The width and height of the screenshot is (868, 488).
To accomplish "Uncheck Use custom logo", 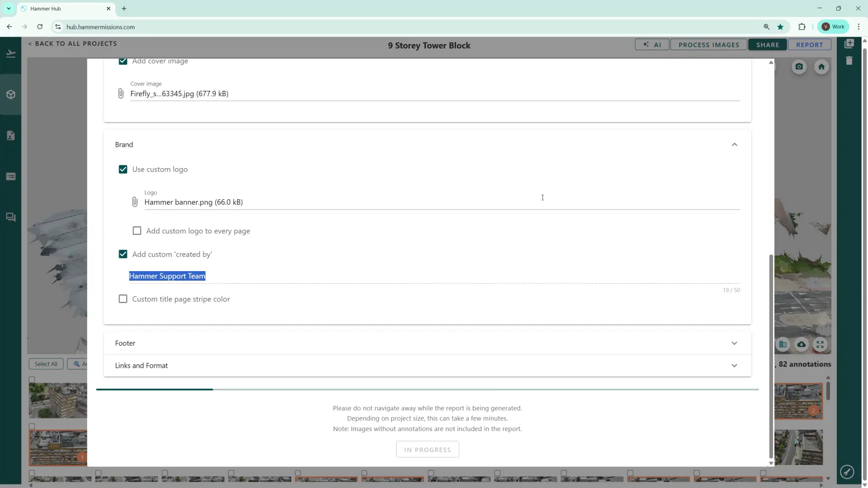I will click(123, 169).
